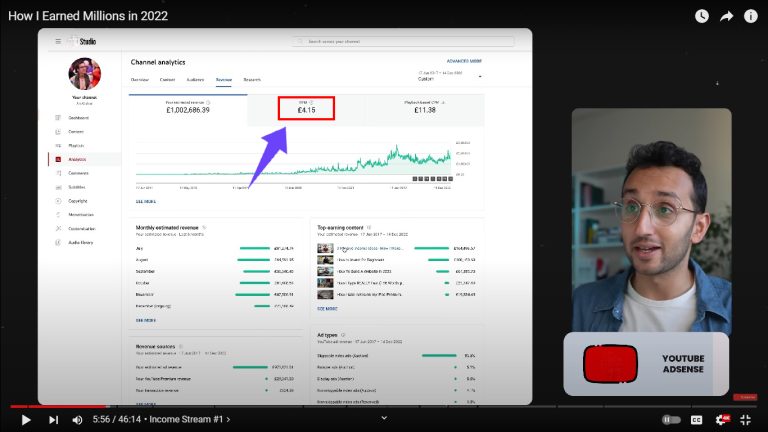Click See more under Top-earning content
768x432 pixels.
click(x=327, y=309)
